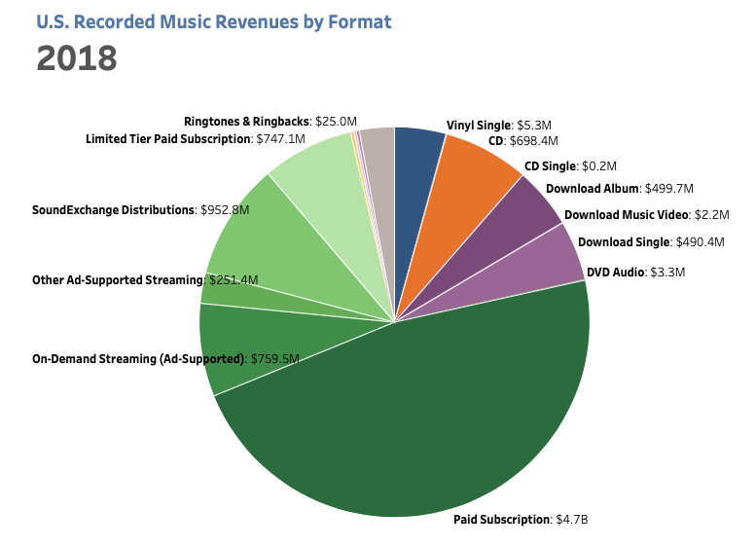Click the 'Vinyl Single: $5.3M' label
The width and height of the screenshot is (756, 547).
(x=498, y=125)
